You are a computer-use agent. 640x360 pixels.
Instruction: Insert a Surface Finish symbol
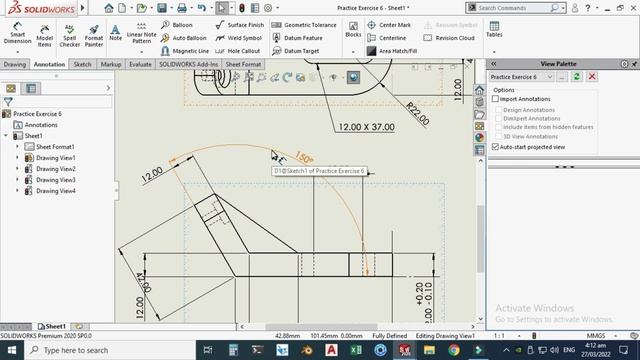(x=240, y=25)
